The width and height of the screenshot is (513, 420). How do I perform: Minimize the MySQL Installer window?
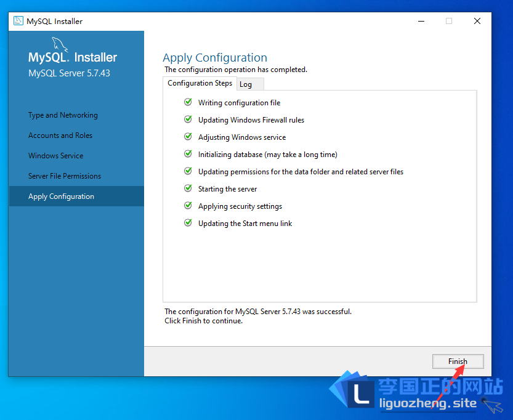tap(421, 21)
